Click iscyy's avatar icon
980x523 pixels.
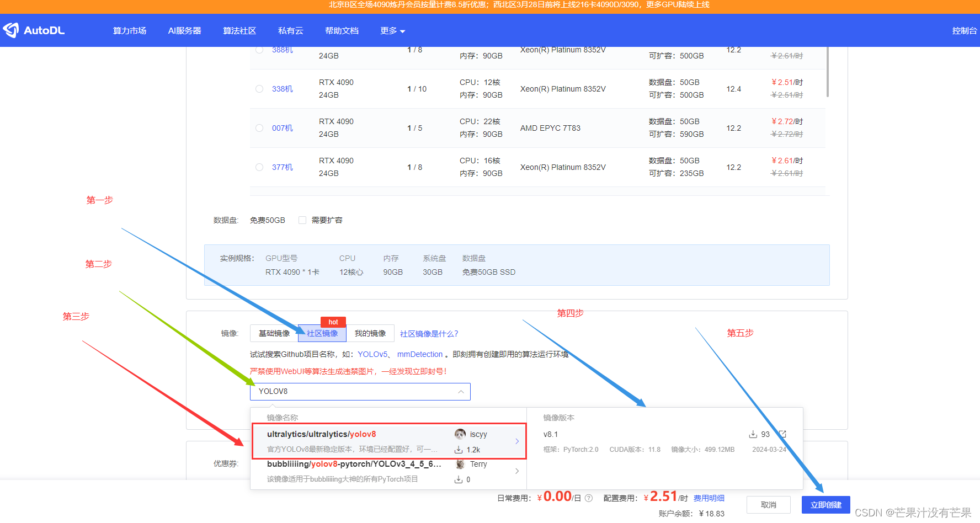click(460, 434)
